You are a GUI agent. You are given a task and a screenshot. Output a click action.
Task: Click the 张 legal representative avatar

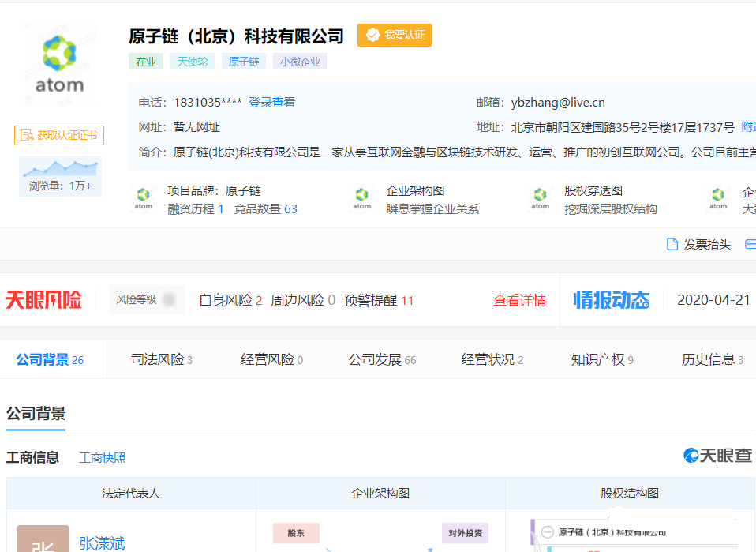43,540
